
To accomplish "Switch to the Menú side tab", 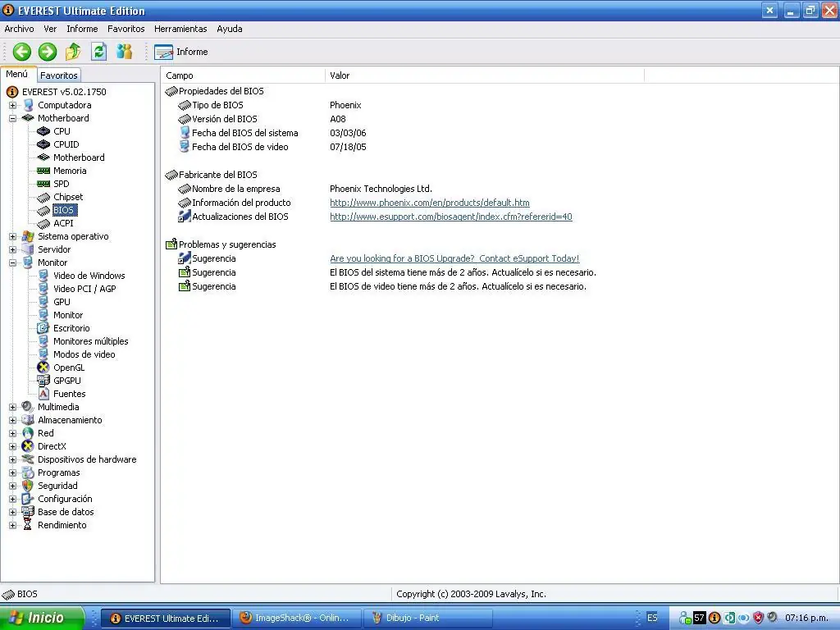I will (17, 74).
